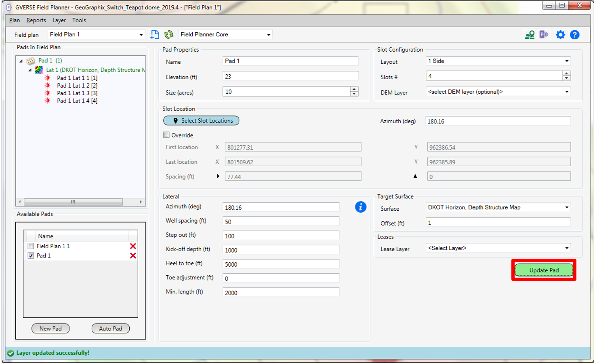The width and height of the screenshot is (595, 364).
Task: Open the map locator toolbar icon
Action: tap(530, 35)
